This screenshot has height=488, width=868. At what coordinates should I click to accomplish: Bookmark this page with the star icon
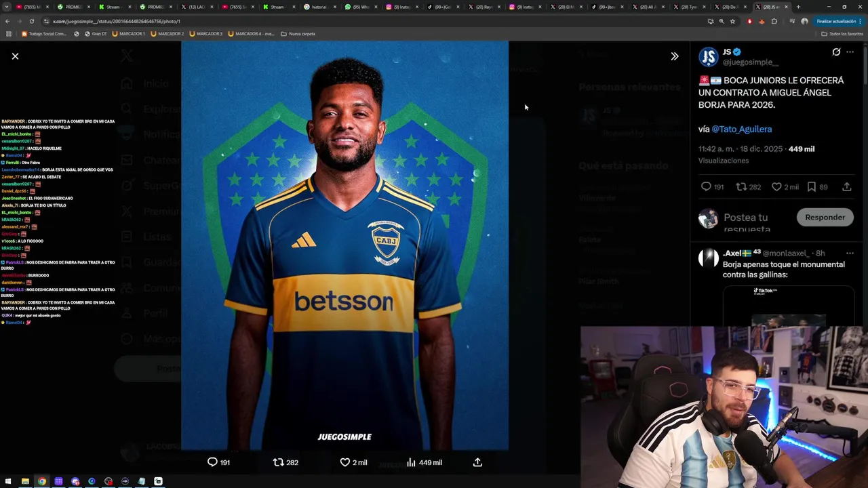732,21
